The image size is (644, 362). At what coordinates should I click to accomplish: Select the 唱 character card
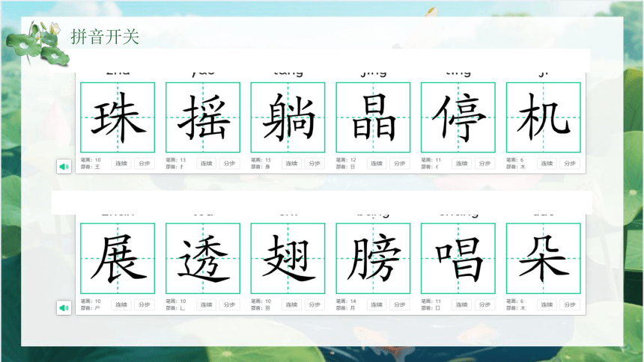pos(458,259)
